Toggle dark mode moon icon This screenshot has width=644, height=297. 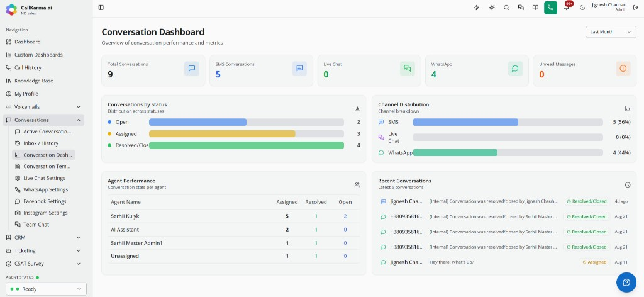point(582,8)
